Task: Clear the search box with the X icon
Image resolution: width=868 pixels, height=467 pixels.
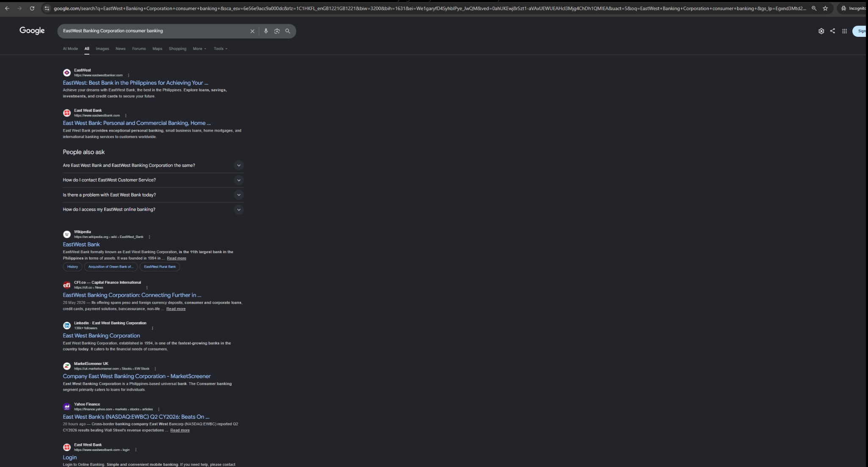Action: [x=253, y=31]
